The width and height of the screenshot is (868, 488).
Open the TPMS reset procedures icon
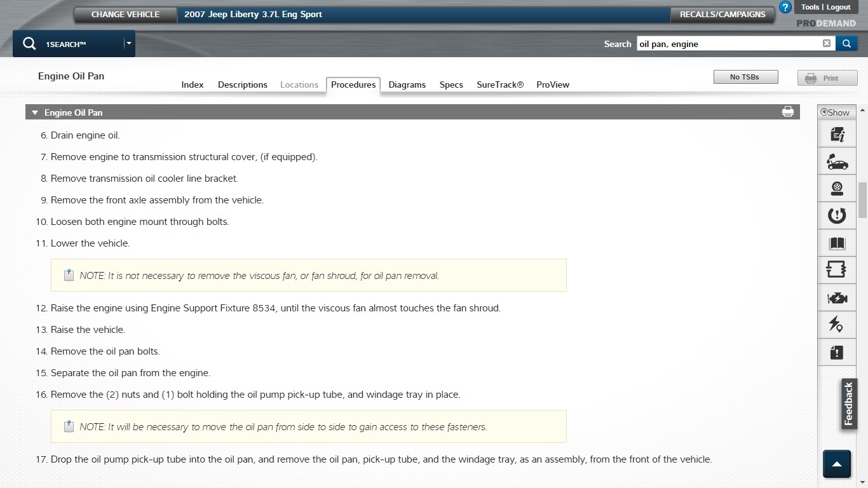837,215
